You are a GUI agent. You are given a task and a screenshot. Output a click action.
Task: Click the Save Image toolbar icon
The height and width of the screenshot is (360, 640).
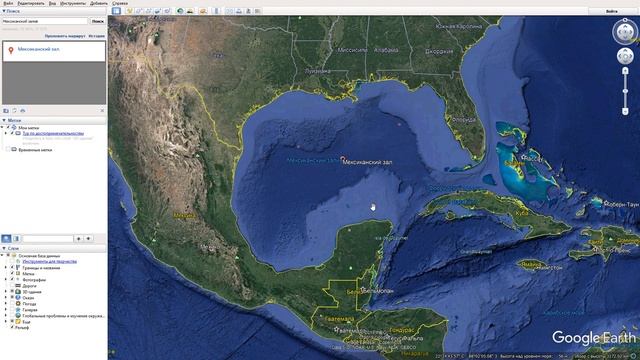(x=248, y=11)
